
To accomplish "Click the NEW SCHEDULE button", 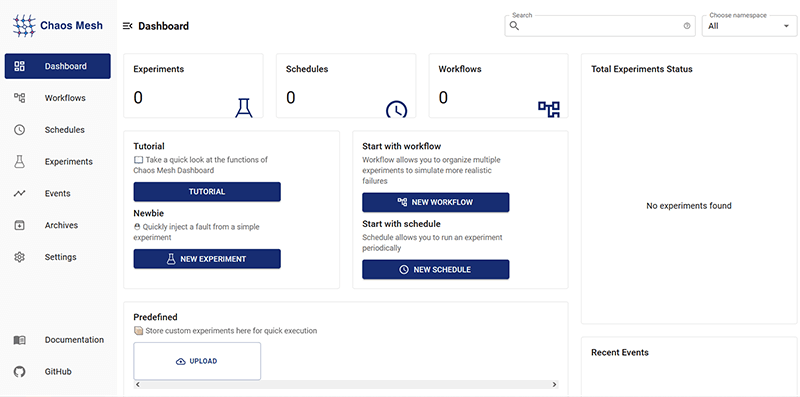I will (436, 269).
